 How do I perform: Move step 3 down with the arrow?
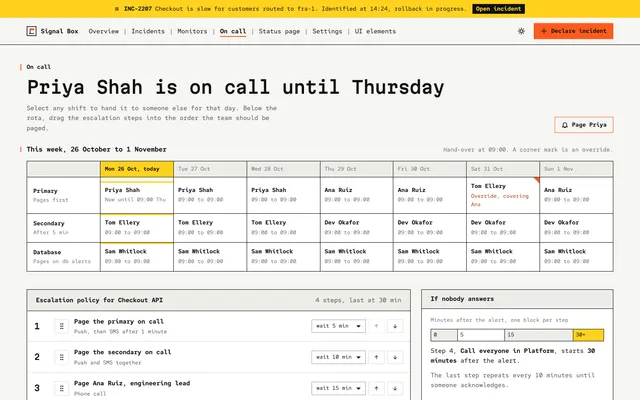395,388
